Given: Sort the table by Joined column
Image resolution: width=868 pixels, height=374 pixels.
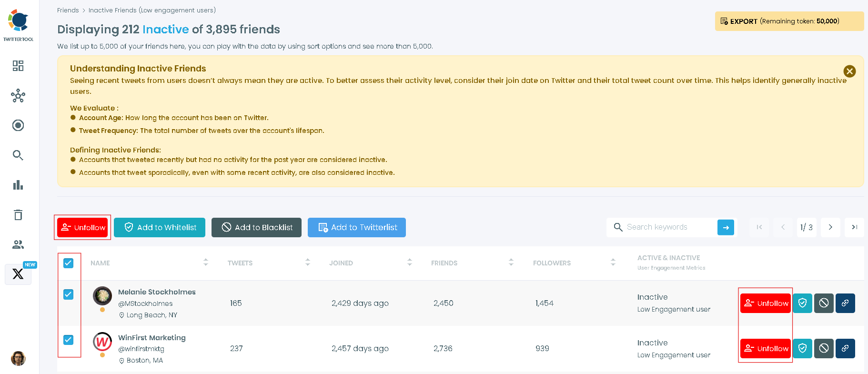Looking at the screenshot, I should pyautogui.click(x=410, y=263).
